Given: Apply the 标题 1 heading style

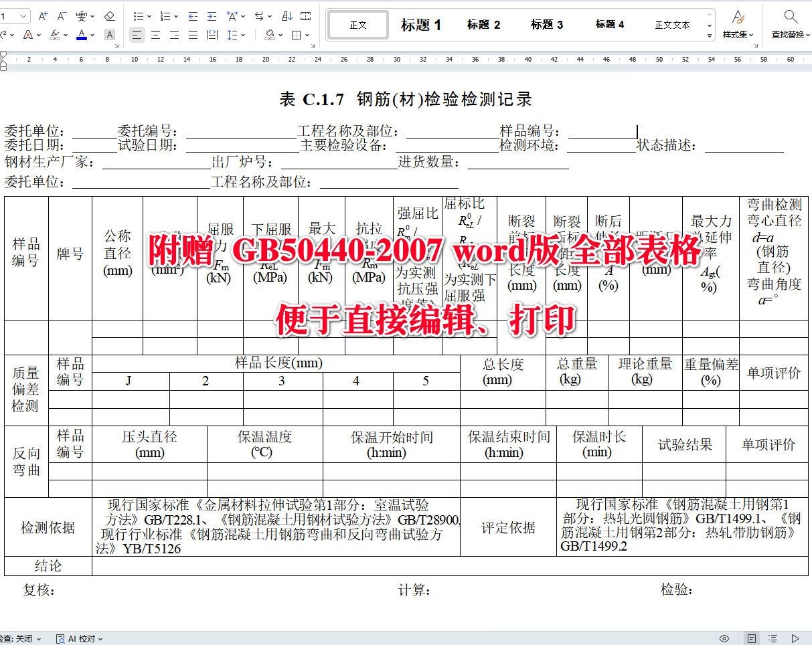Looking at the screenshot, I should coord(420,23).
